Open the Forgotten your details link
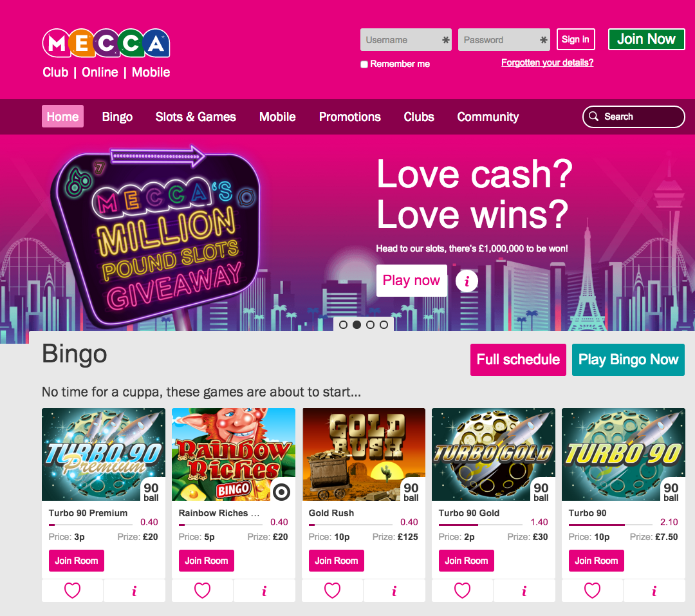The image size is (695, 616). point(548,62)
